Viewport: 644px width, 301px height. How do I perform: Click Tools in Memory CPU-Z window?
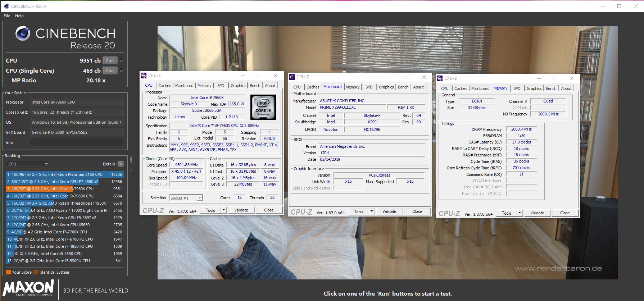[x=507, y=213]
